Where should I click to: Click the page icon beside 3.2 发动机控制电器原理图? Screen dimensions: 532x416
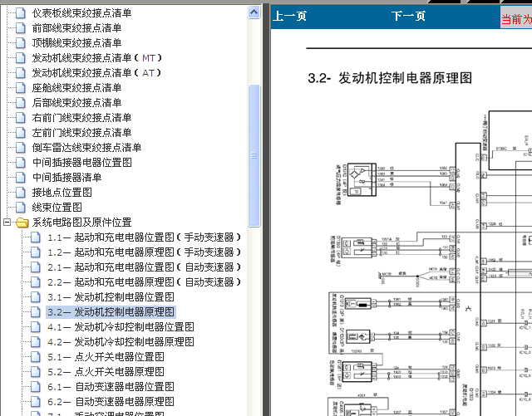(x=35, y=312)
